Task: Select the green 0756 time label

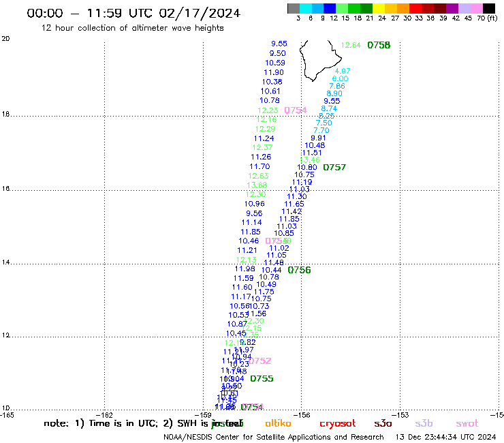Action: pyautogui.click(x=299, y=270)
